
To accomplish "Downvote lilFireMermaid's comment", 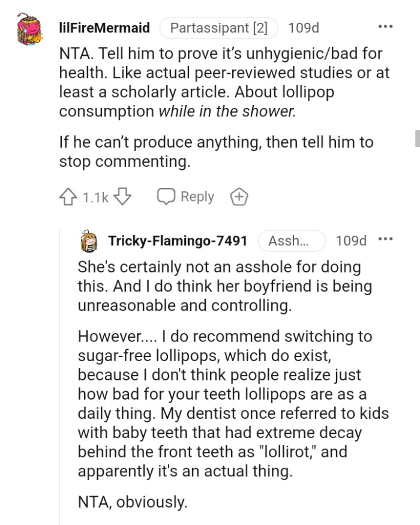I will click(122, 197).
